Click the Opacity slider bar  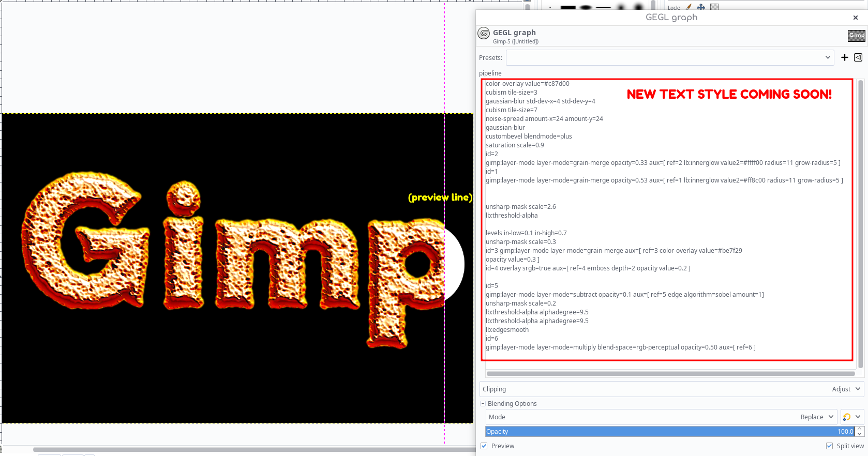tap(670, 431)
